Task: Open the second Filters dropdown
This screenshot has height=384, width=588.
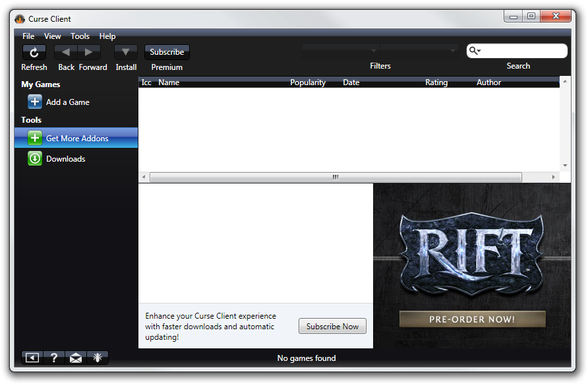Action: coord(419,50)
